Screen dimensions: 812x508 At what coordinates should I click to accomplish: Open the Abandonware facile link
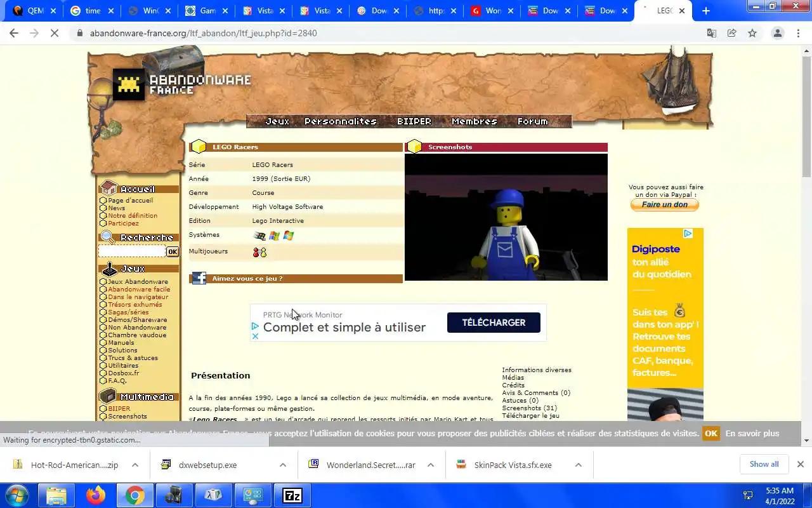(x=139, y=290)
